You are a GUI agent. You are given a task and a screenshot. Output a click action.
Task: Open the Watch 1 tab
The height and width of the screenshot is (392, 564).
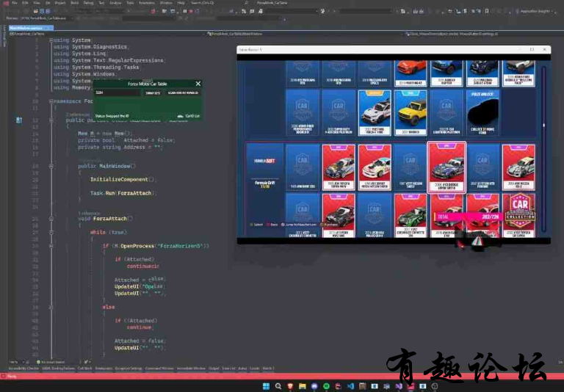[x=268, y=369]
